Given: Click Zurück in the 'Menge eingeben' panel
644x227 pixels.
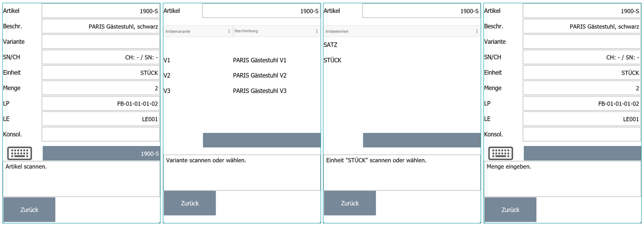Looking at the screenshot, I should tap(510, 210).
